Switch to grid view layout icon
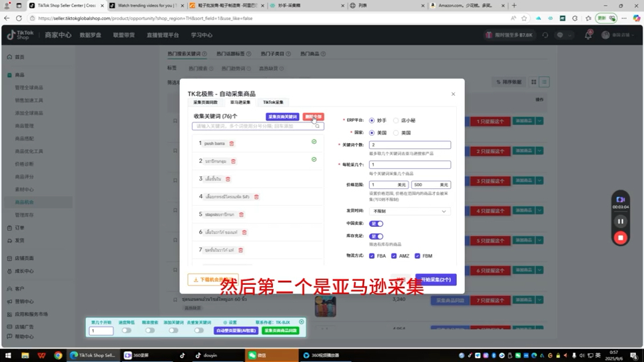644x362 pixels. click(x=533, y=82)
